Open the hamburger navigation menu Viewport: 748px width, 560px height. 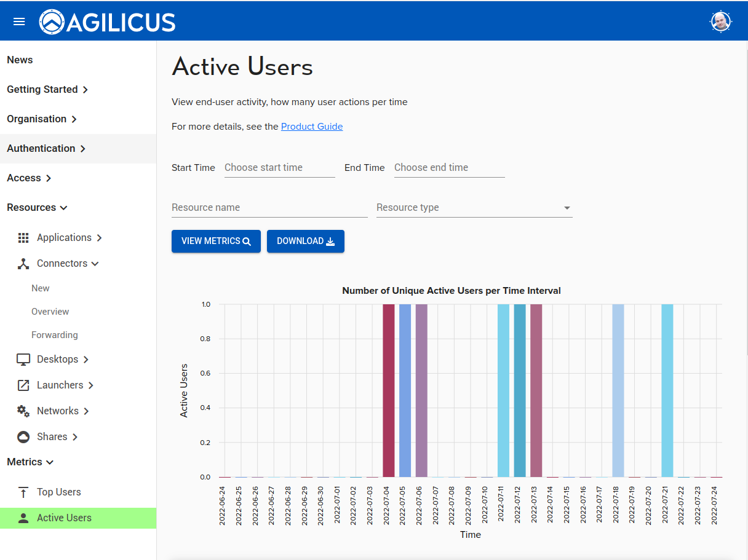[19, 22]
